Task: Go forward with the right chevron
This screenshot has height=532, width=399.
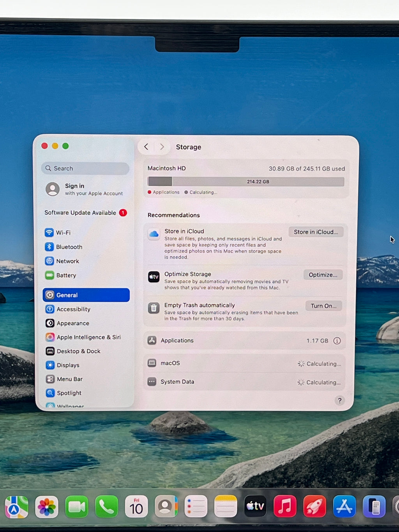Action: (x=162, y=147)
